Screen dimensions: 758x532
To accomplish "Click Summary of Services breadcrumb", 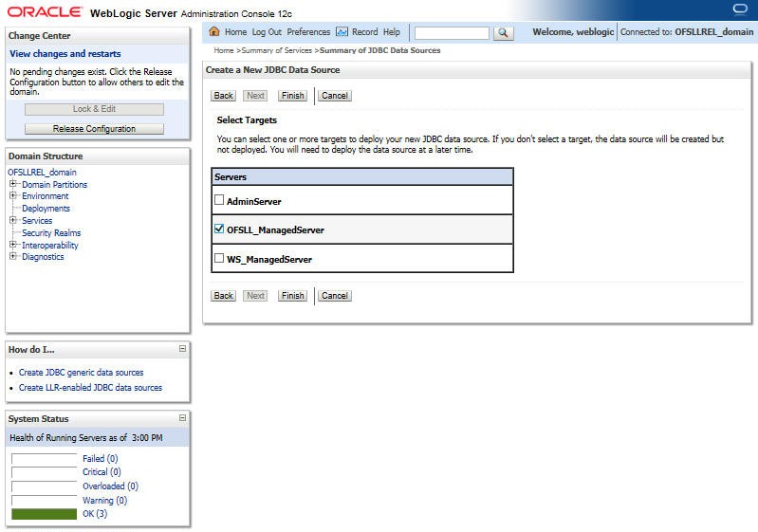I will coord(276,50).
